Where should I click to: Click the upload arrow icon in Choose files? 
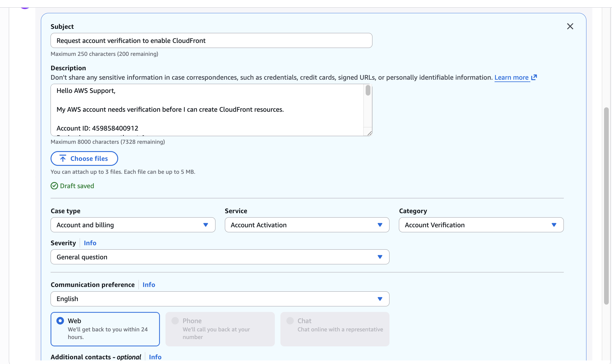[x=63, y=158]
